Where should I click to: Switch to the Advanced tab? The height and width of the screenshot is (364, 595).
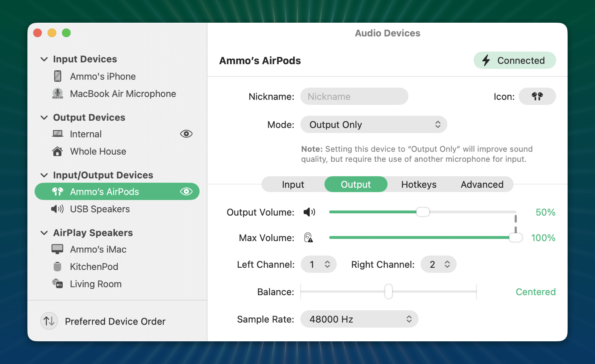click(x=482, y=184)
